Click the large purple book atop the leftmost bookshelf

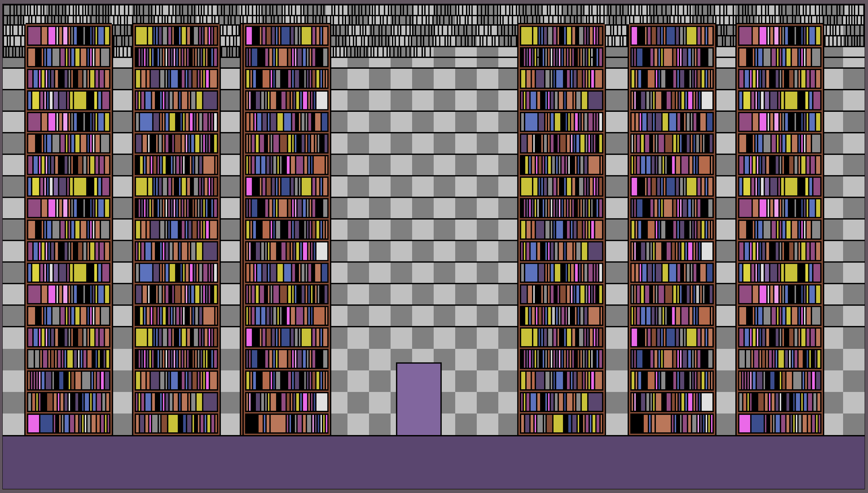pyautogui.click(x=34, y=36)
